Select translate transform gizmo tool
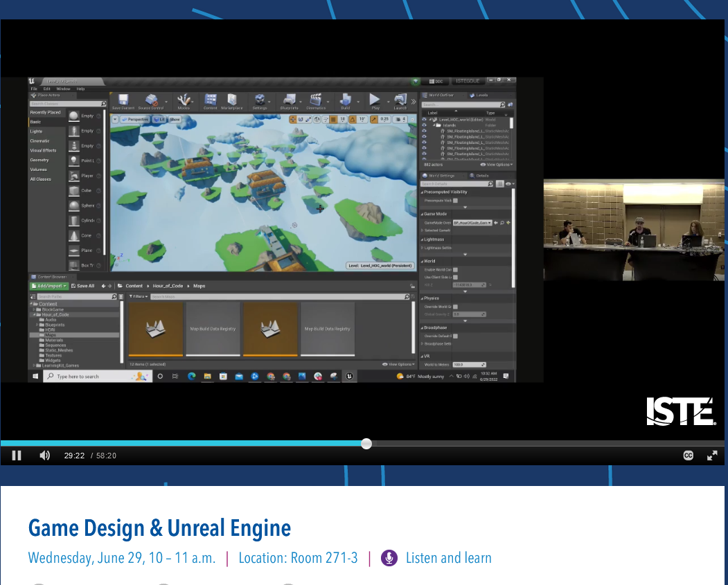 [293, 120]
